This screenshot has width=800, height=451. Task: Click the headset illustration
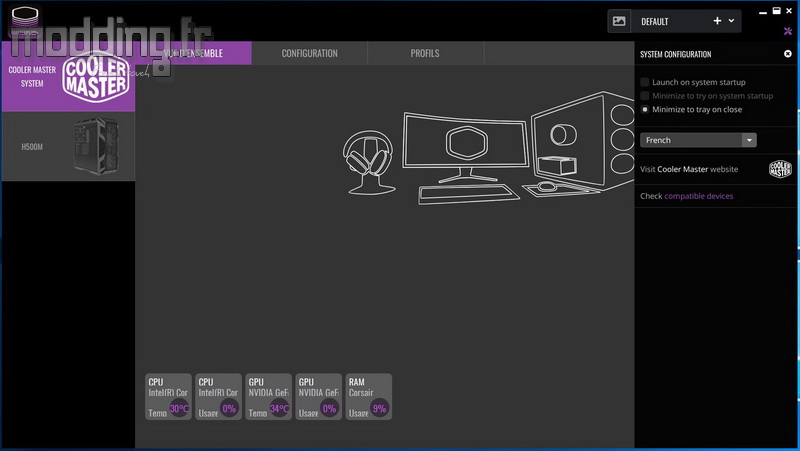(x=369, y=162)
